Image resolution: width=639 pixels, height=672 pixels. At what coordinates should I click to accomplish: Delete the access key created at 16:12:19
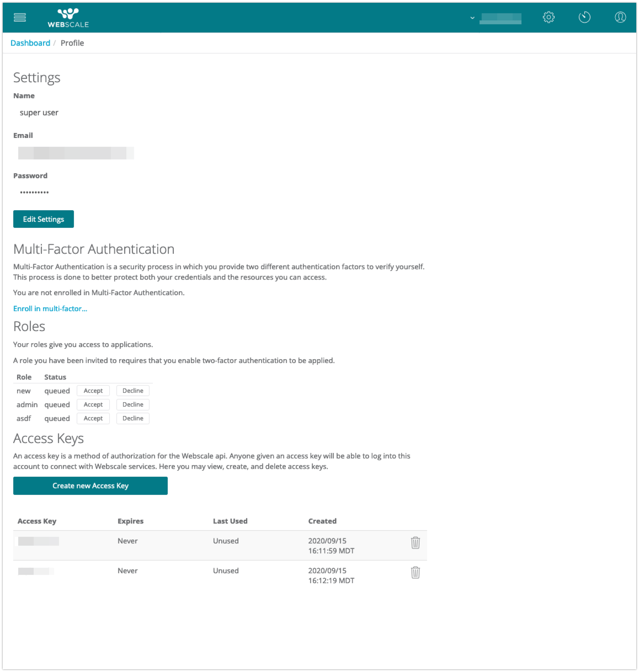tap(416, 573)
